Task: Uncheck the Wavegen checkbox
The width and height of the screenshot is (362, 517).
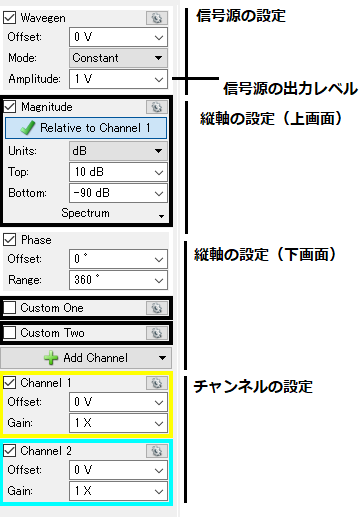Action: pos(10,18)
